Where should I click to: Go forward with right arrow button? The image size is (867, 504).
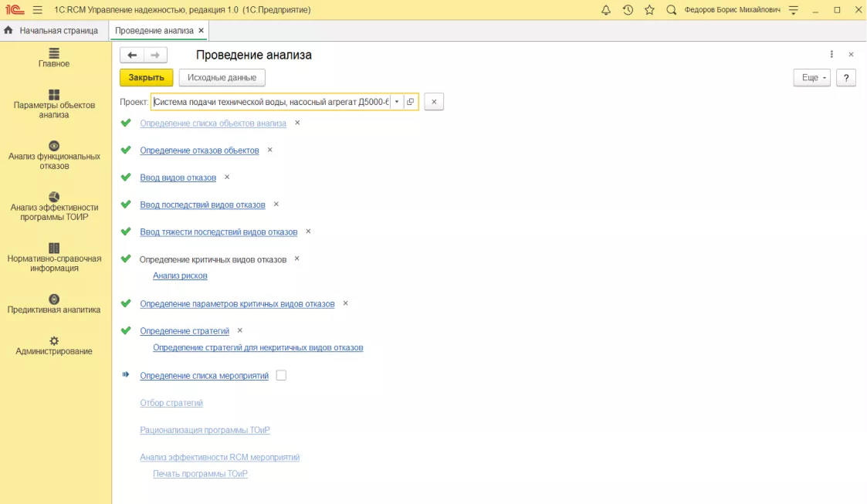coord(155,55)
